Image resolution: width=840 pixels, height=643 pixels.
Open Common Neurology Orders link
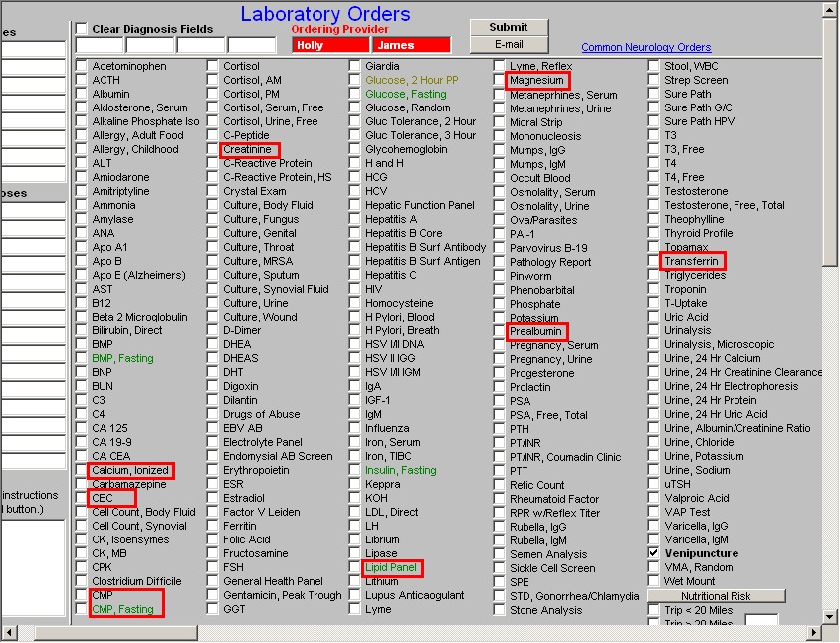pos(646,47)
